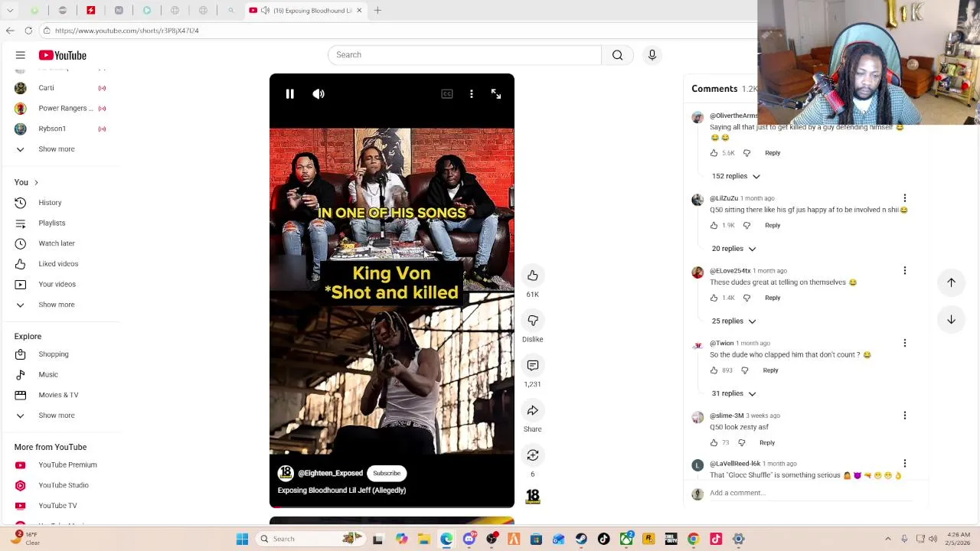Viewport: 980px width, 551px height.
Task: Remix this Short
Action: (x=533, y=455)
